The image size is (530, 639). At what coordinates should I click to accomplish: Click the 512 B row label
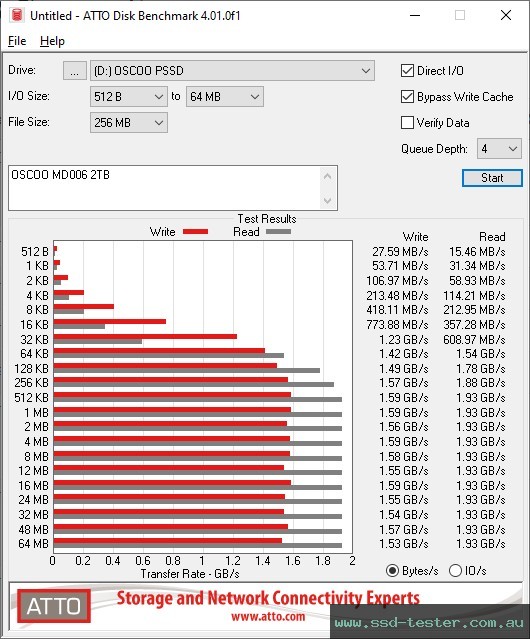[35, 251]
